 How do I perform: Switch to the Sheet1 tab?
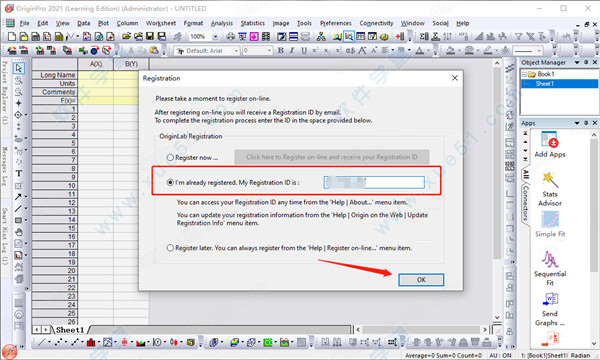70,330
